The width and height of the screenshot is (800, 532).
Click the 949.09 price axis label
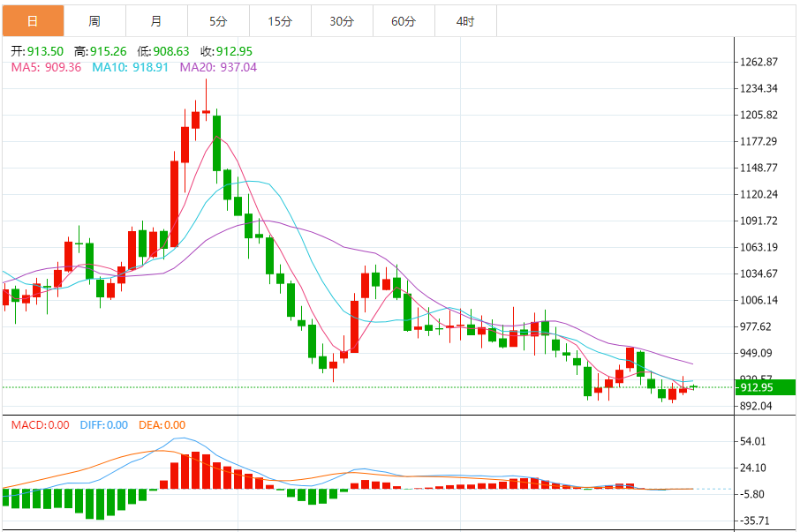tap(756, 354)
